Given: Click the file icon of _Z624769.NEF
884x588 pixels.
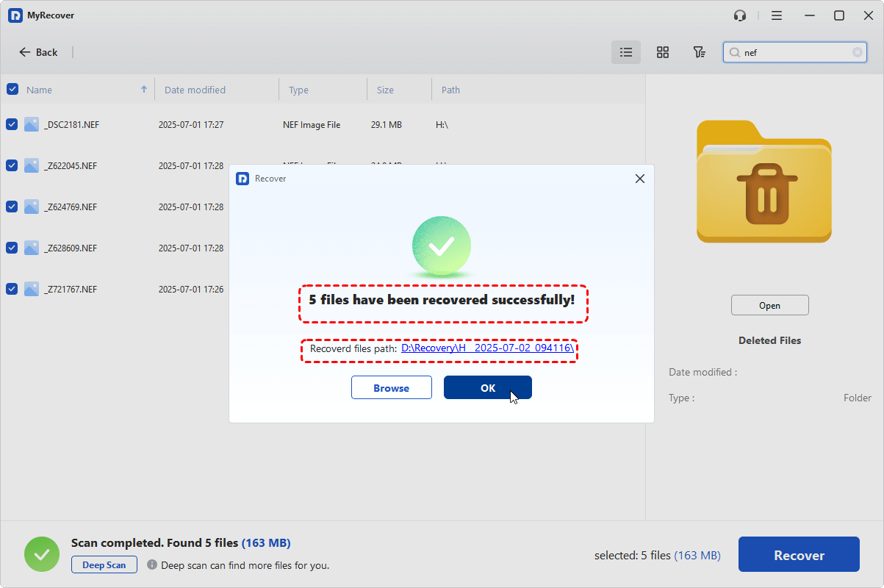Looking at the screenshot, I should [31, 207].
